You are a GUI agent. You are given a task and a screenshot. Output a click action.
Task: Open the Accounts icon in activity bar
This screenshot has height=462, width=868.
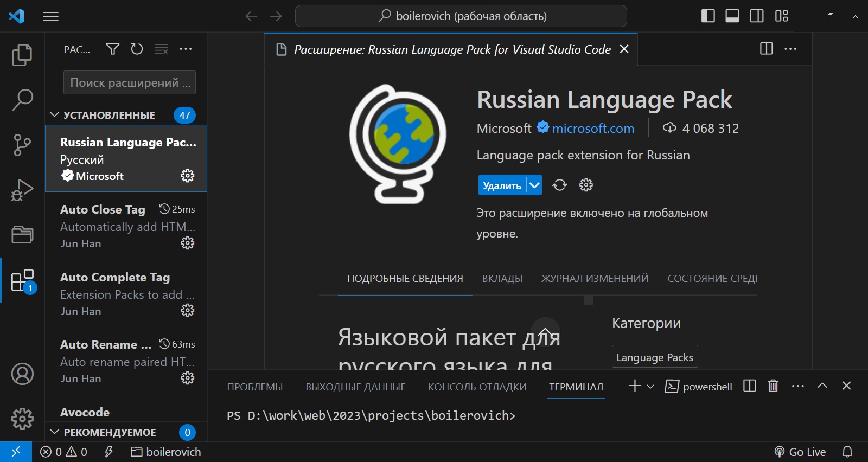[x=22, y=374]
